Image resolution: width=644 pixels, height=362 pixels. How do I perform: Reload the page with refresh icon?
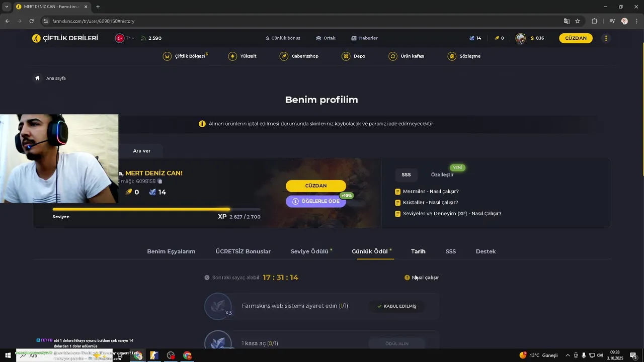pos(31,21)
